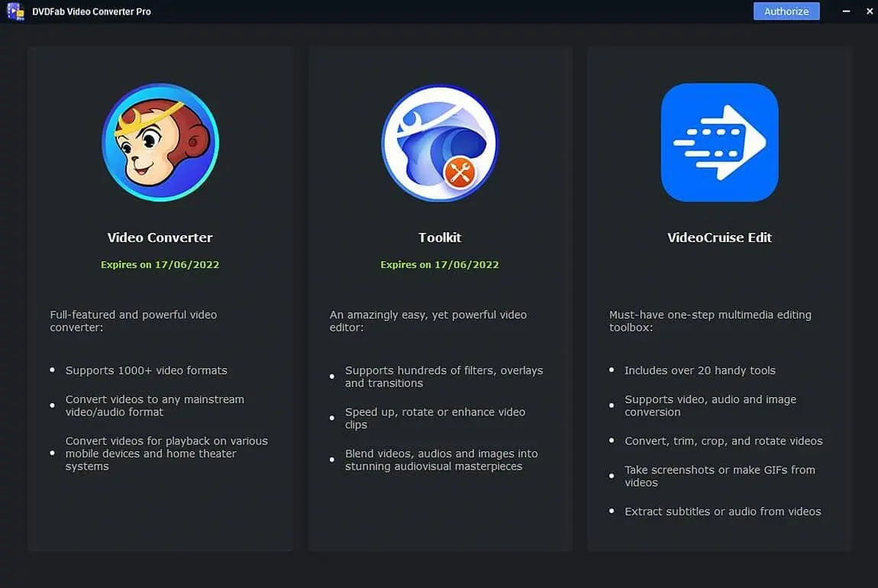Select the Video Converter title
878x588 pixels.
click(x=160, y=237)
